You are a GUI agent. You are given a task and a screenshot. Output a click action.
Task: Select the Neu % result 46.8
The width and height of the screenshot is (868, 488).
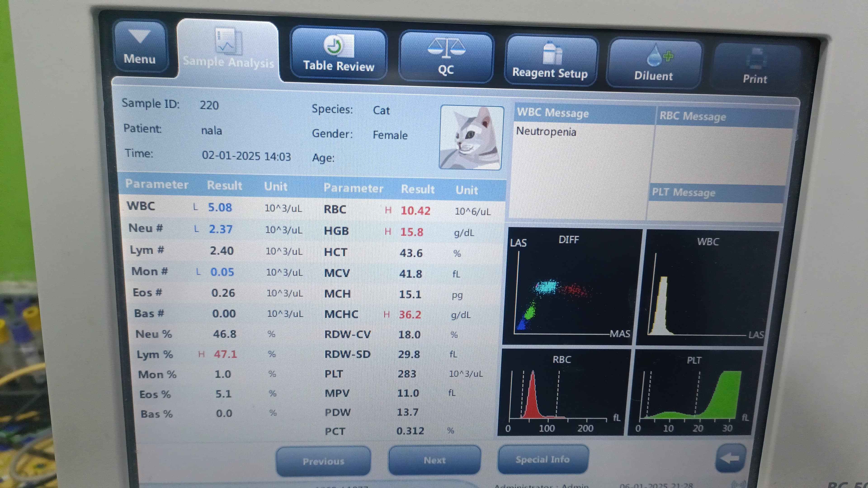click(x=224, y=334)
